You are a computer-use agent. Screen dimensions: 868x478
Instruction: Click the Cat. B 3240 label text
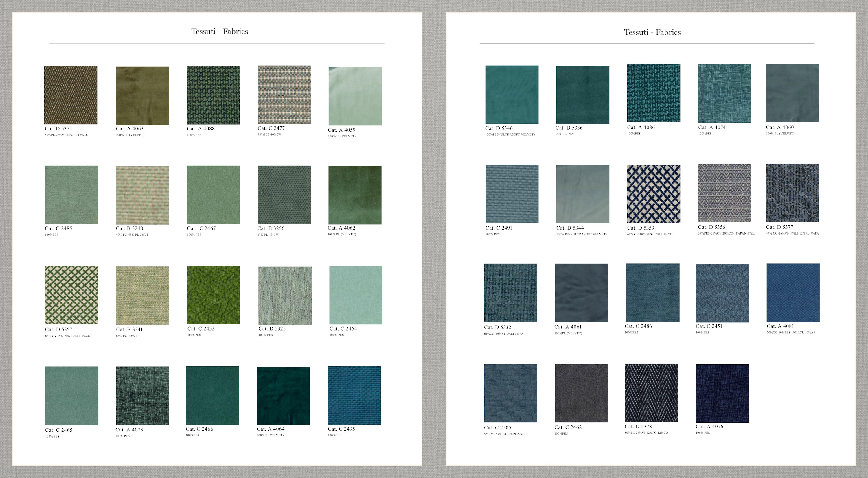click(129, 228)
